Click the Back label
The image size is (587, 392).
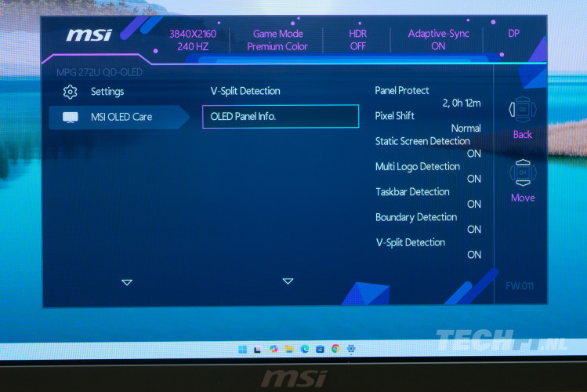[x=523, y=134]
